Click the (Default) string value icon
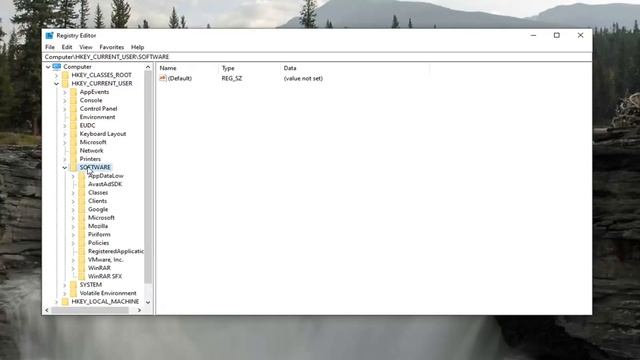 (x=163, y=78)
